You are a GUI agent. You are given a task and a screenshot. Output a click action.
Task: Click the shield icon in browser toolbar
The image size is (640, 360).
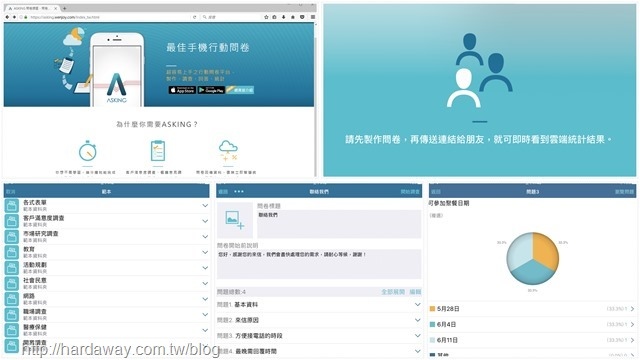click(x=302, y=17)
